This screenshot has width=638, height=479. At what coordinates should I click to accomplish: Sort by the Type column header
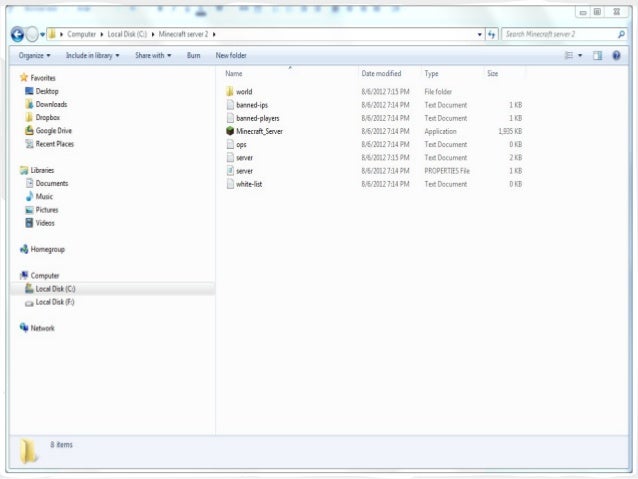[431, 74]
